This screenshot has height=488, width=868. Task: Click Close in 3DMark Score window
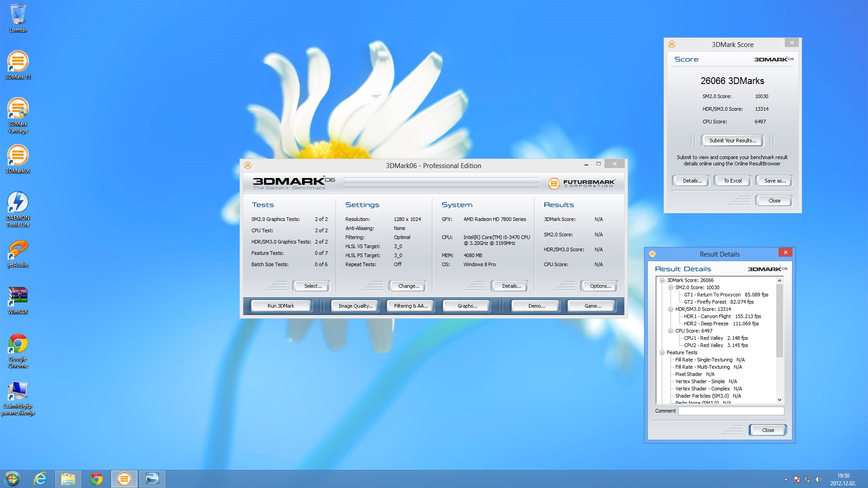click(774, 201)
